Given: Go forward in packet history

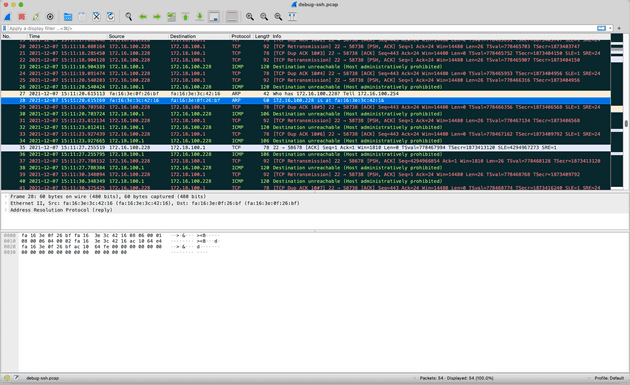Looking at the screenshot, I should click(x=157, y=17).
